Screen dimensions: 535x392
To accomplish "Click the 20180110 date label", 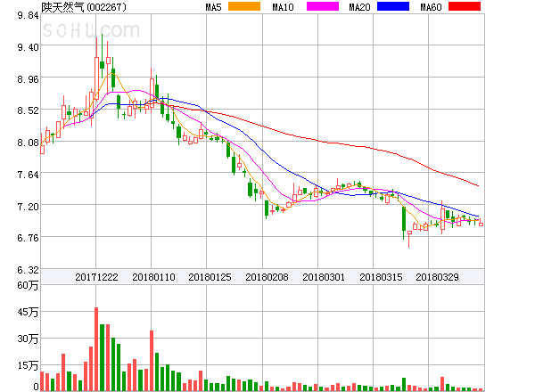I will pyautogui.click(x=153, y=277).
